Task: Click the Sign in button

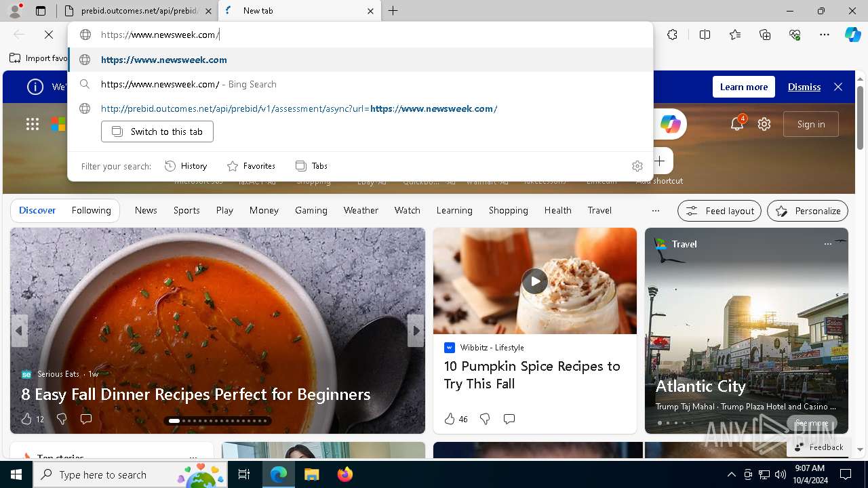Action: pos(811,124)
